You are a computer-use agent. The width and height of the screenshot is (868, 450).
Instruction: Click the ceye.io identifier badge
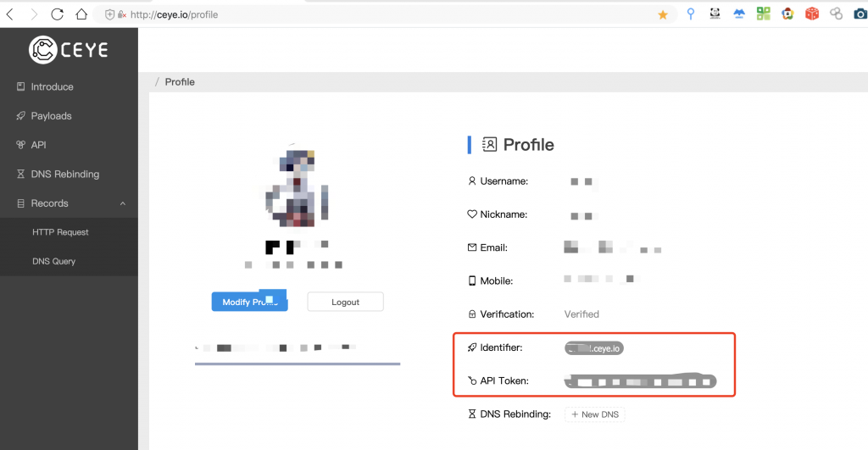594,348
